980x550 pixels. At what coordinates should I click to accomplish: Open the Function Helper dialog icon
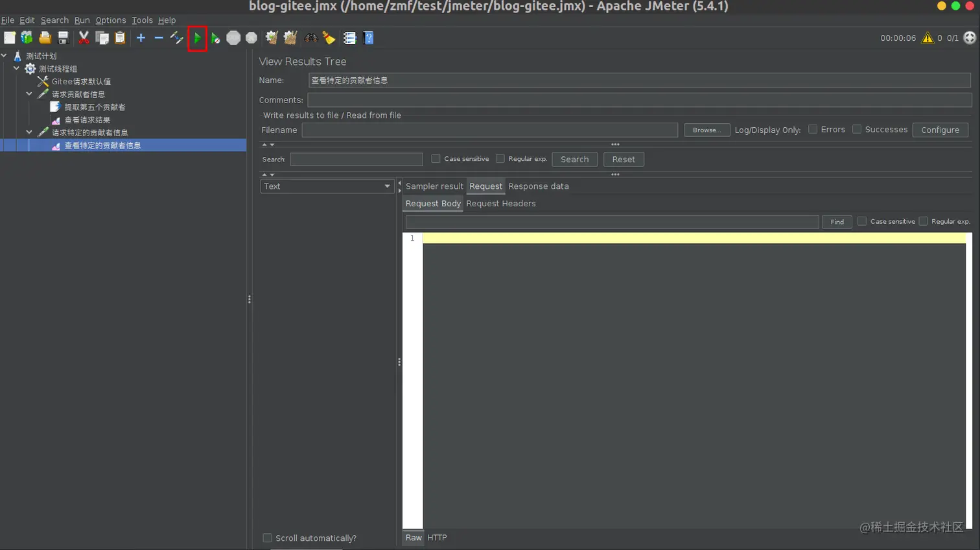(x=350, y=38)
